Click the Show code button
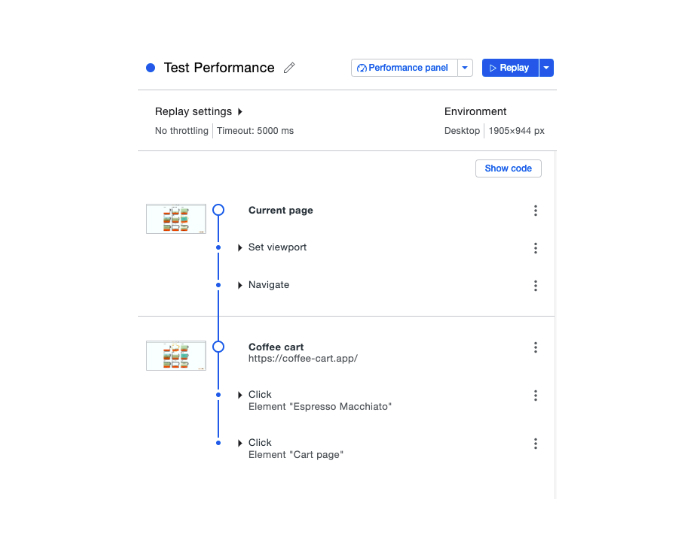The image size is (690, 547). click(x=508, y=169)
